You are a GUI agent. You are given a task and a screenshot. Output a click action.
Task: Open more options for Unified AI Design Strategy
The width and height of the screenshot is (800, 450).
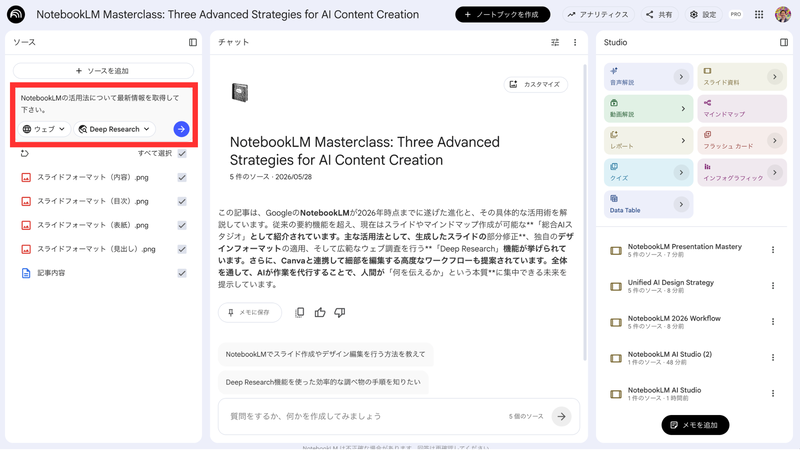pos(773,286)
